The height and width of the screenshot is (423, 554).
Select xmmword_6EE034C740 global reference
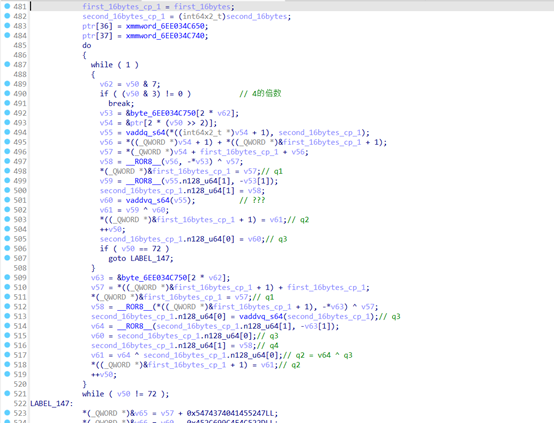(165, 36)
